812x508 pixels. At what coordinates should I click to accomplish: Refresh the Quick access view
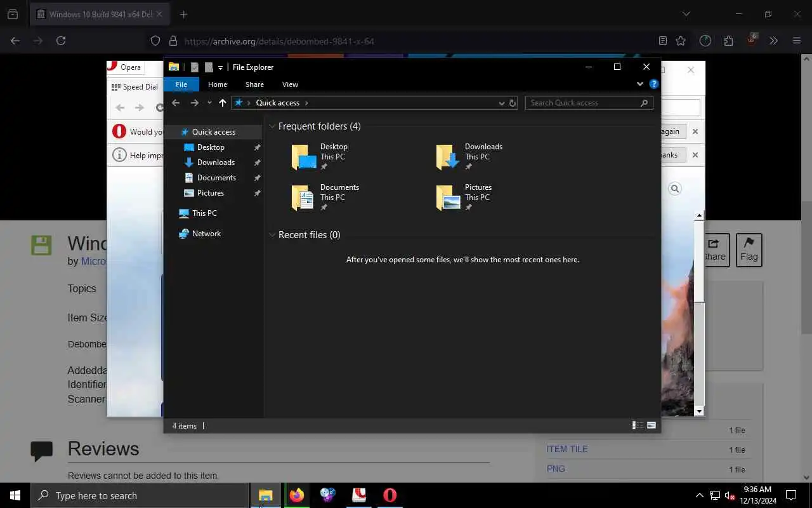[513, 103]
